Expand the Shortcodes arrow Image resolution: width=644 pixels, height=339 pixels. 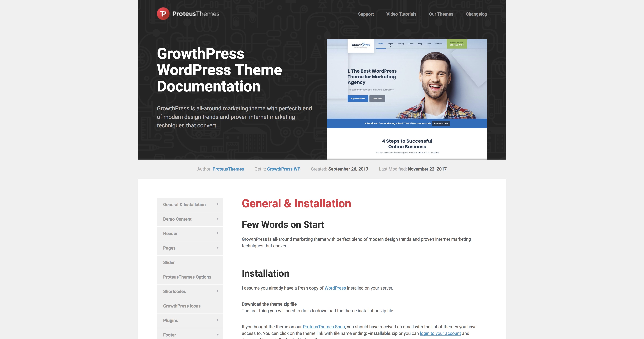pyautogui.click(x=217, y=291)
